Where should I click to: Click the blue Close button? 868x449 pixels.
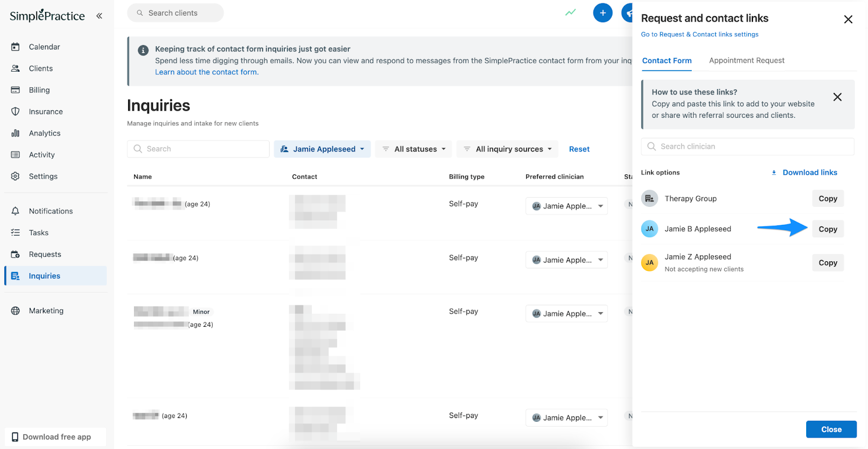pyautogui.click(x=831, y=429)
